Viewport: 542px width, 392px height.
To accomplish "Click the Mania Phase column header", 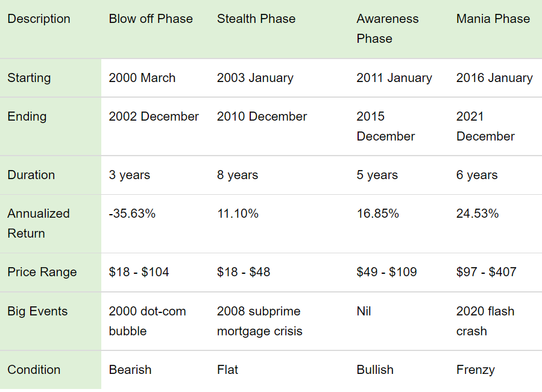I will (493, 19).
